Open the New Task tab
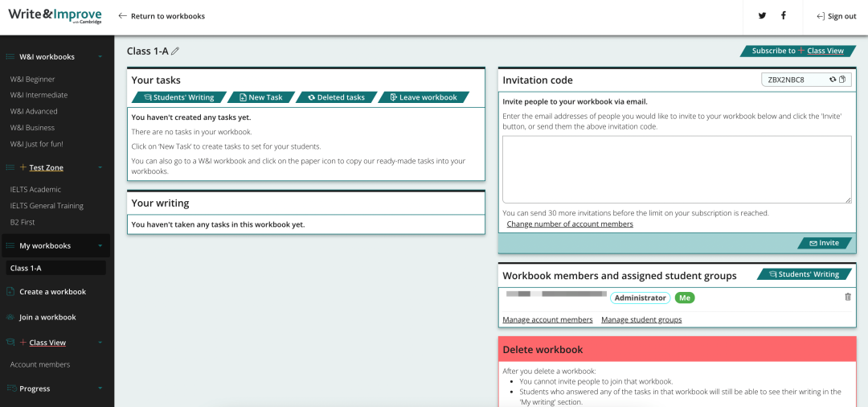868x407 pixels. pos(260,97)
